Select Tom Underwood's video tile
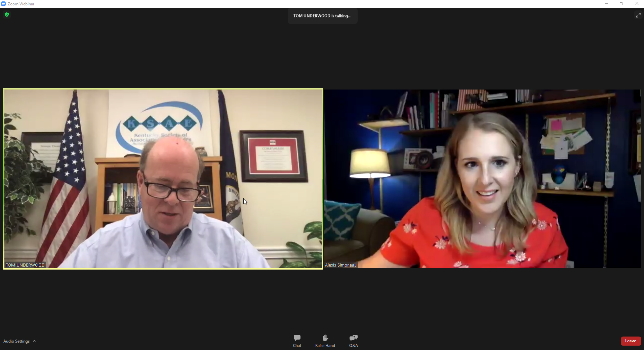Image resolution: width=644 pixels, height=350 pixels. click(x=163, y=178)
